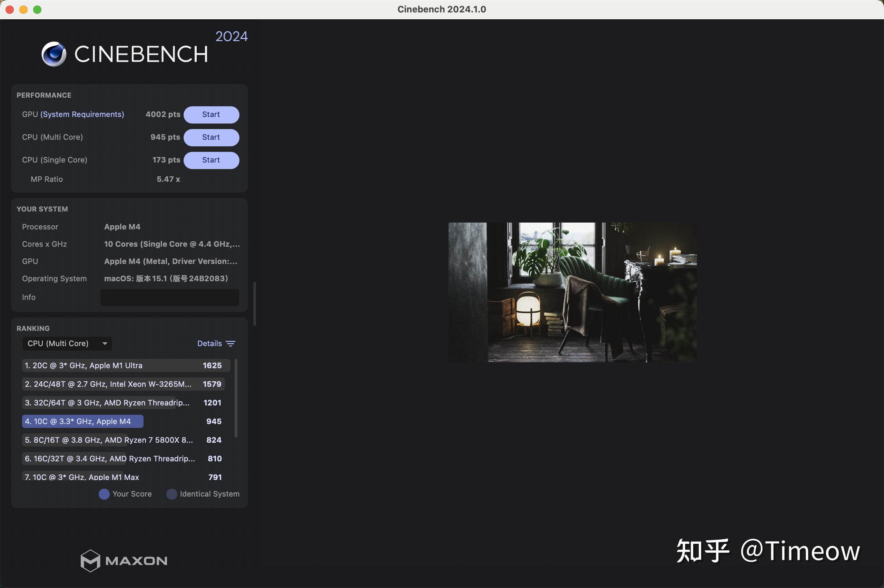Click into the Info text field
The image size is (884, 588).
[x=170, y=297]
